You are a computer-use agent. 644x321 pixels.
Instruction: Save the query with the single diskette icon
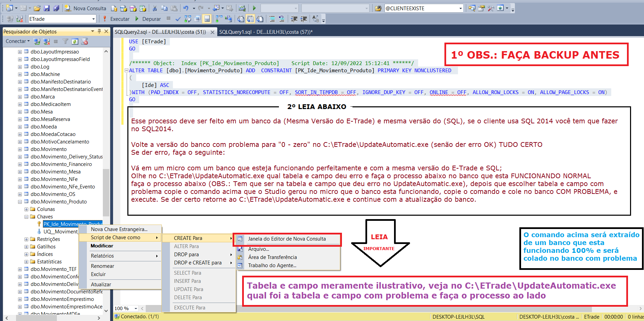47,8
